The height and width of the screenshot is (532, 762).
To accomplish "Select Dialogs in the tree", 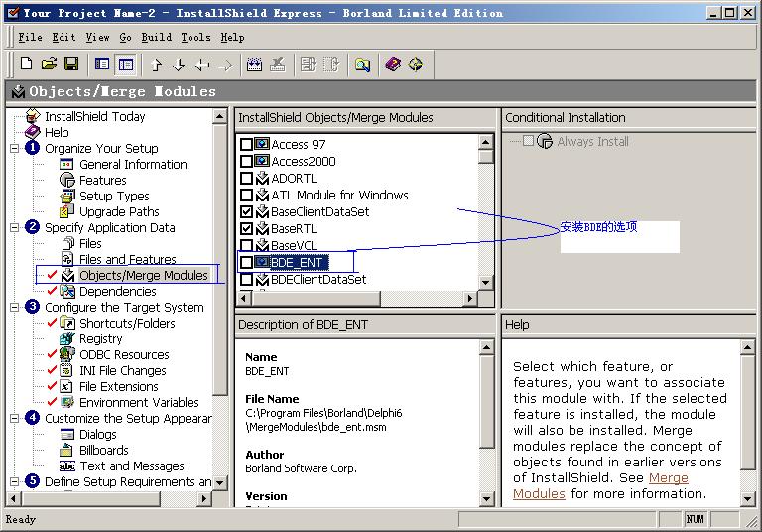I will pyautogui.click(x=97, y=435).
